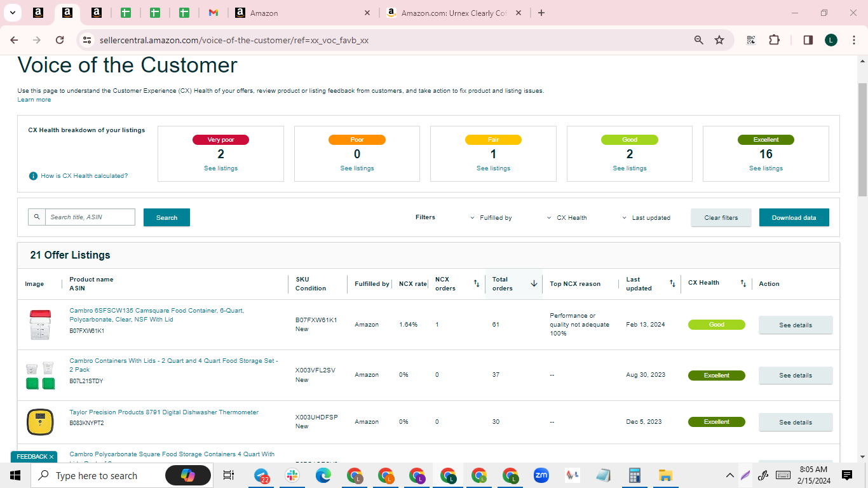Click the page vertical scrollbar thumb

click(x=862, y=139)
